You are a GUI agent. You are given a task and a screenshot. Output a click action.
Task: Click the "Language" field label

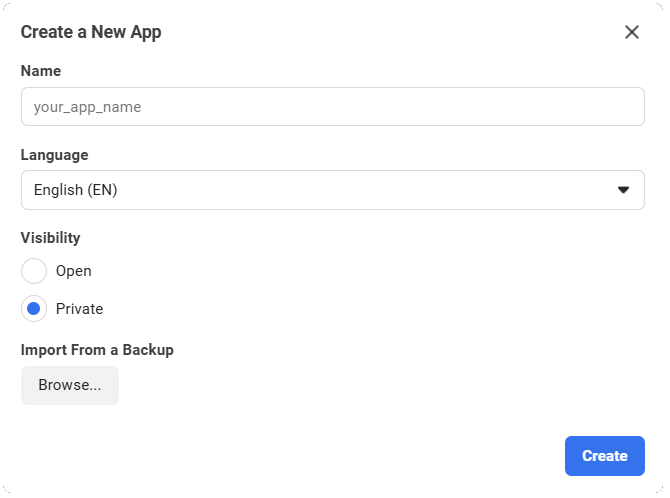coord(54,155)
